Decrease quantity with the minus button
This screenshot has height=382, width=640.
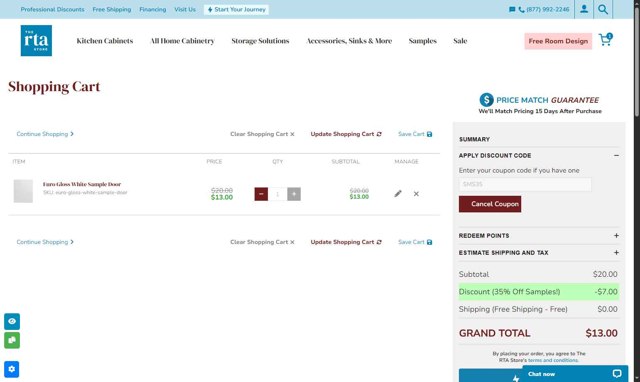click(x=261, y=194)
